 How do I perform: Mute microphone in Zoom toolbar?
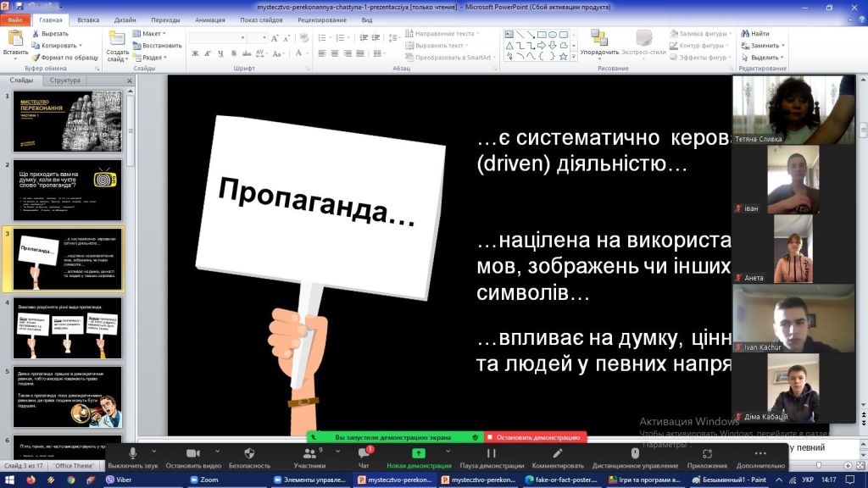click(133, 457)
